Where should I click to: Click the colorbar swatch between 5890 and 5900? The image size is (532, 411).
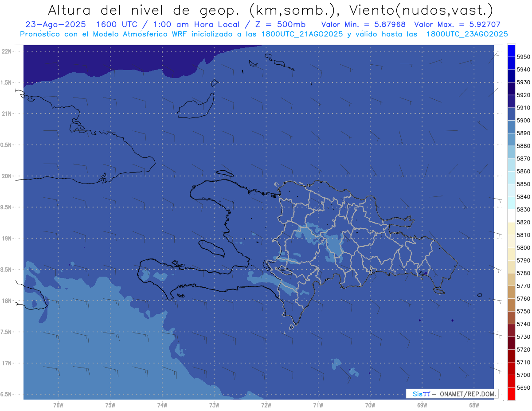tap(511, 127)
